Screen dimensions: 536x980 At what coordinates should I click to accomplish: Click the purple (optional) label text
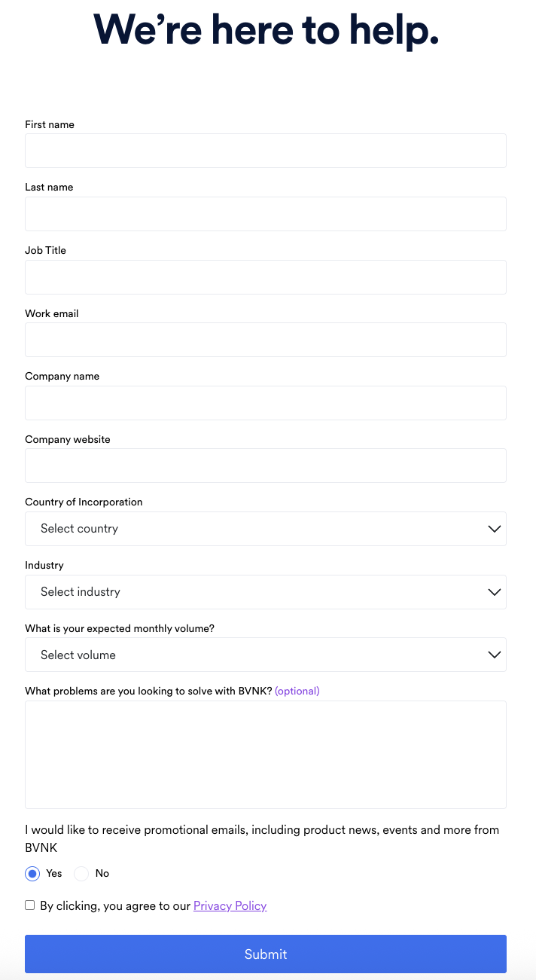[x=297, y=691]
